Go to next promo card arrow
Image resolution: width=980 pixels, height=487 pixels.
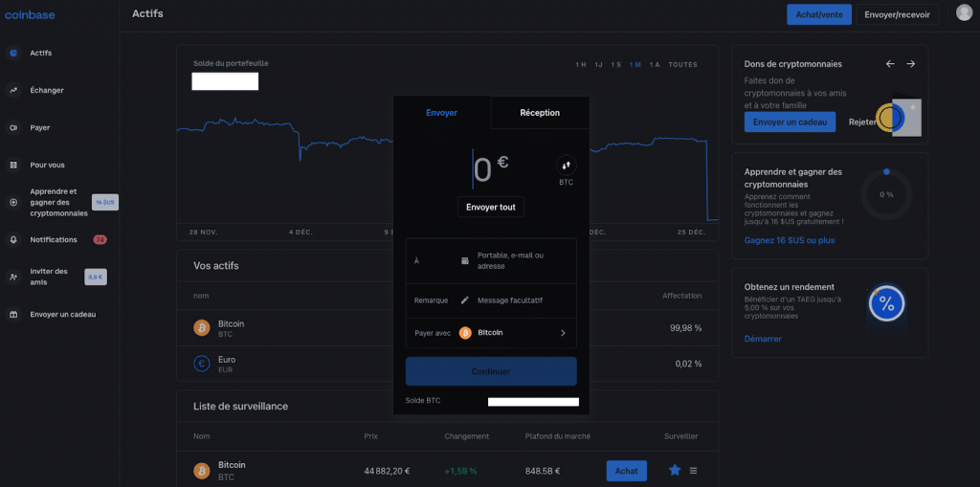911,64
